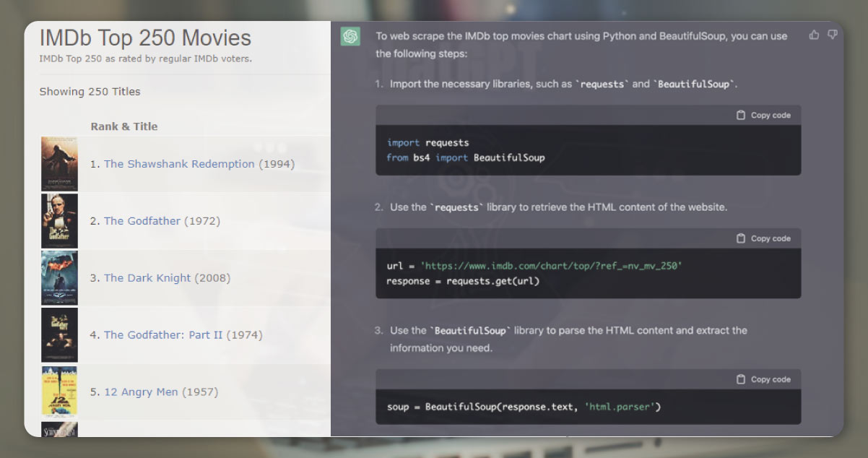Click the Rank & Title column header

124,126
